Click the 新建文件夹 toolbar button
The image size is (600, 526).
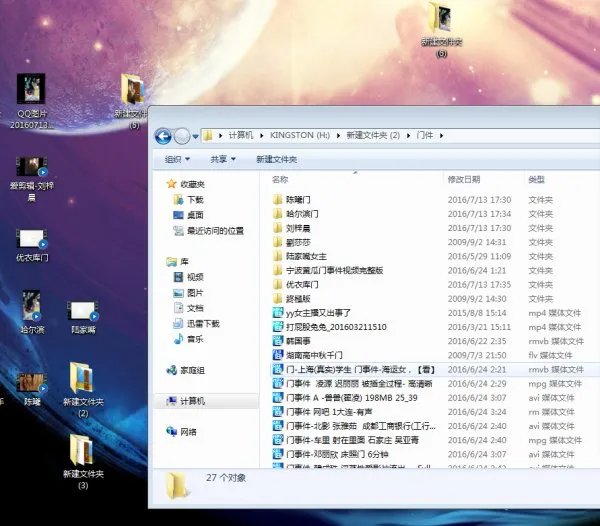point(276,159)
